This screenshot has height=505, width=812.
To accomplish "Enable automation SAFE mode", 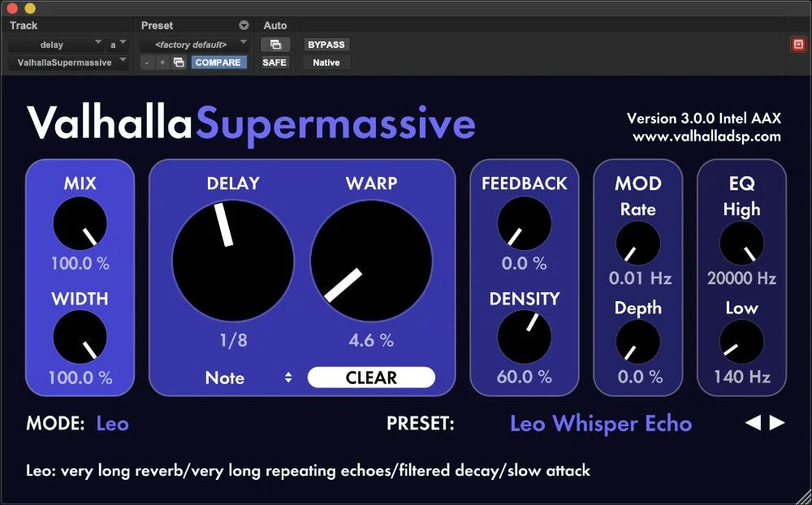I will point(274,63).
